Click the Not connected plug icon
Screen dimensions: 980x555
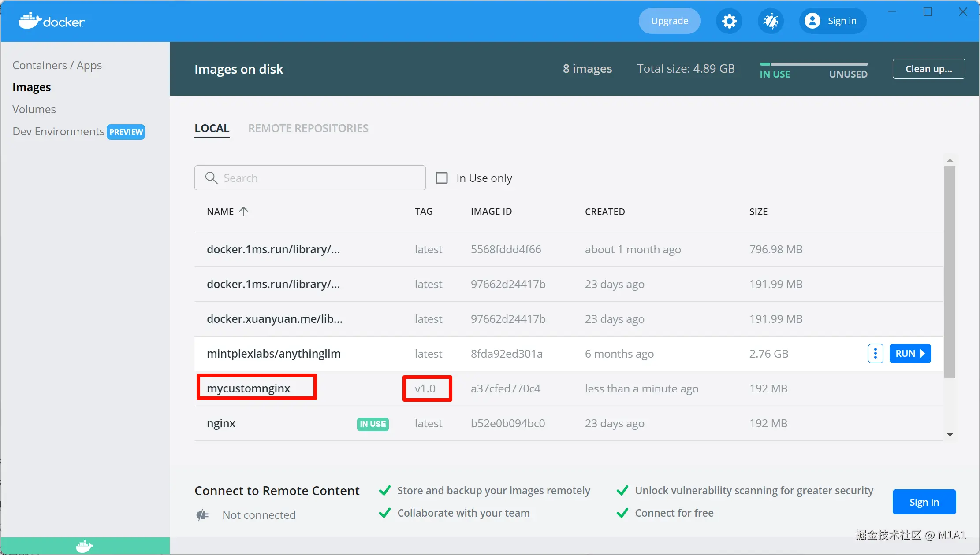coord(202,515)
